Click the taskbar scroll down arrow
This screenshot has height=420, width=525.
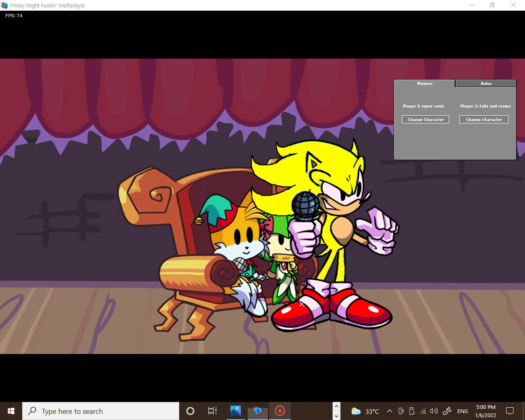click(336, 416)
